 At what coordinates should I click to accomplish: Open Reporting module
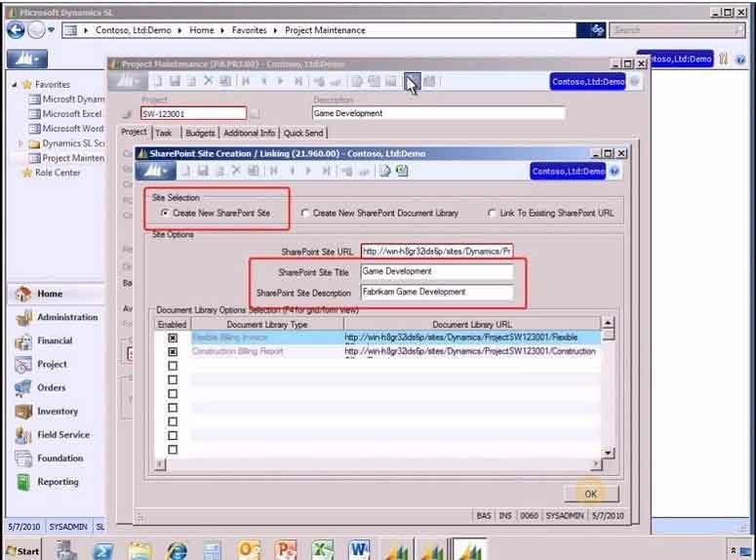tap(56, 482)
